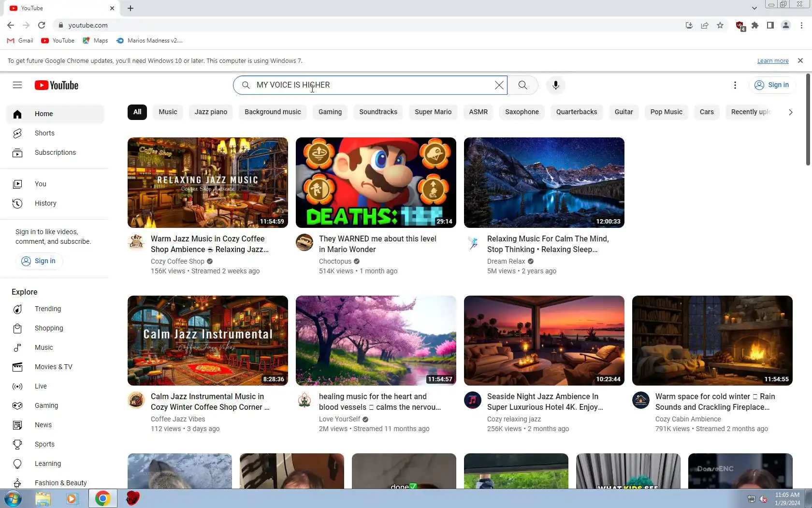Open Chrome tab search dropdown arrow
Viewport: 812px width, 508px height.
[754, 8]
